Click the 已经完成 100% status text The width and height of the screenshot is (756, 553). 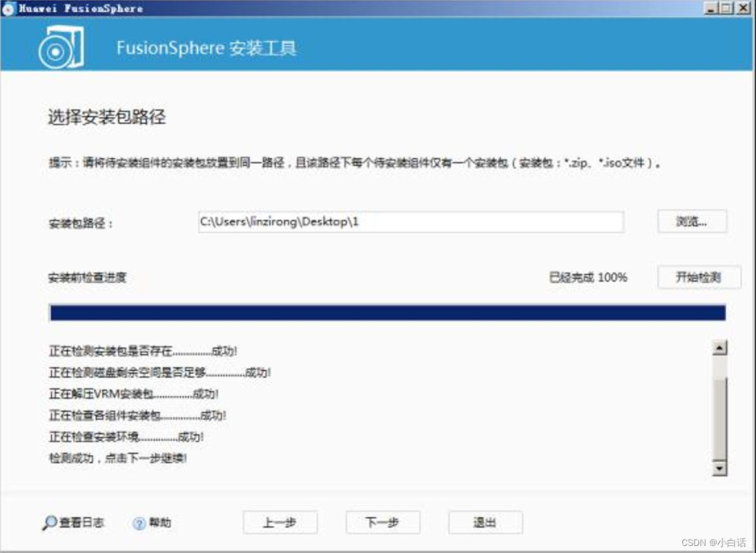coord(589,277)
